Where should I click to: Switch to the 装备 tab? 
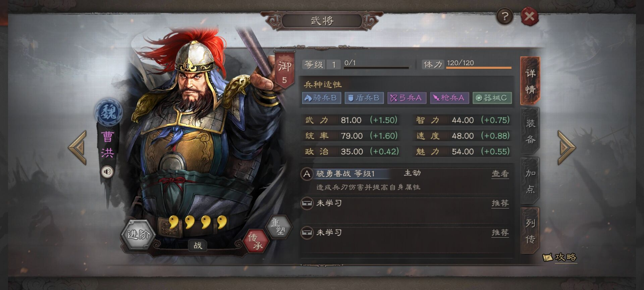pyautogui.click(x=530, y=131)
